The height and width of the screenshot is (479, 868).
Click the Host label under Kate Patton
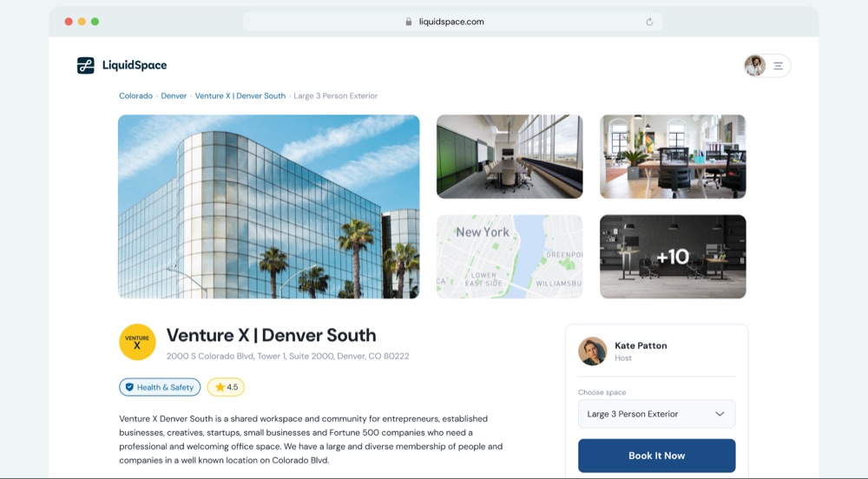coord(622,358)
